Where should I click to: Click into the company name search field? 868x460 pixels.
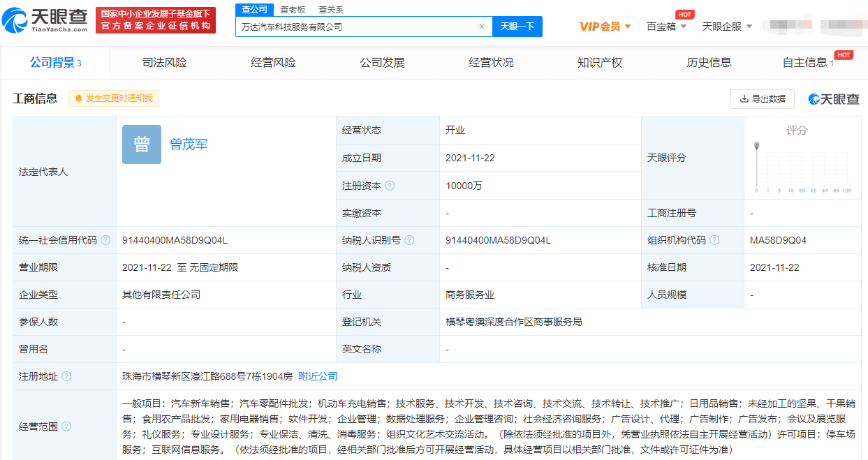[356, 27]
